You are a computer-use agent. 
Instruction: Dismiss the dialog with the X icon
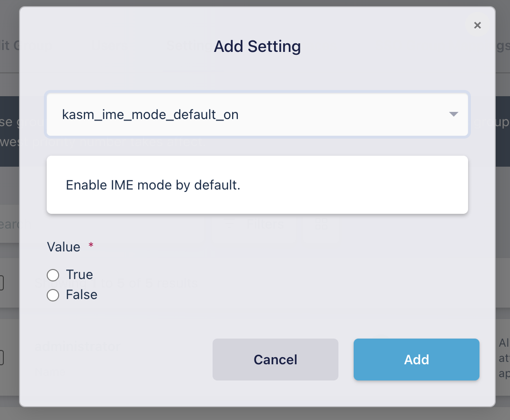[x=478, y=25]
